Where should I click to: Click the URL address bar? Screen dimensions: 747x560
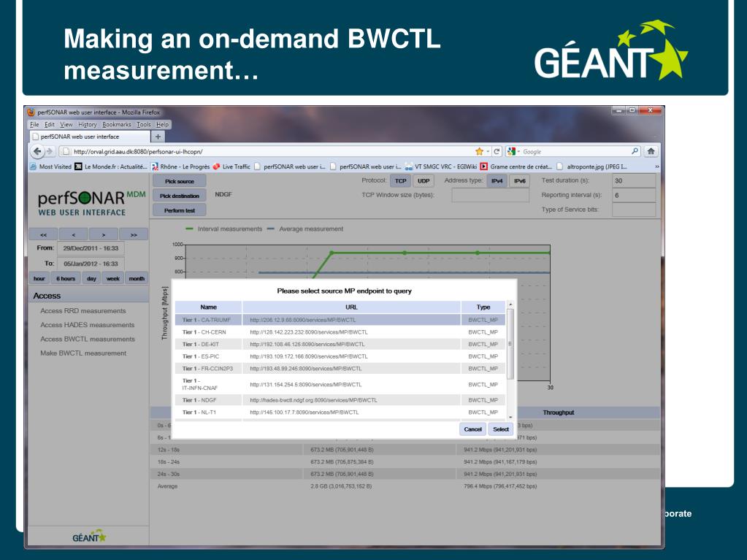click(x=267, y=151)
